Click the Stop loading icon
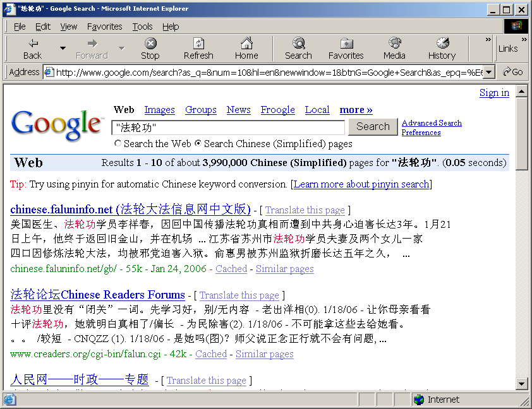 coord(150,44)
